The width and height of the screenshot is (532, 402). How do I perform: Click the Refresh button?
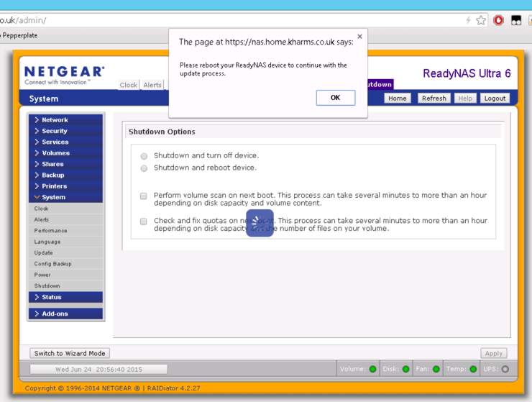tap(434, 98)
